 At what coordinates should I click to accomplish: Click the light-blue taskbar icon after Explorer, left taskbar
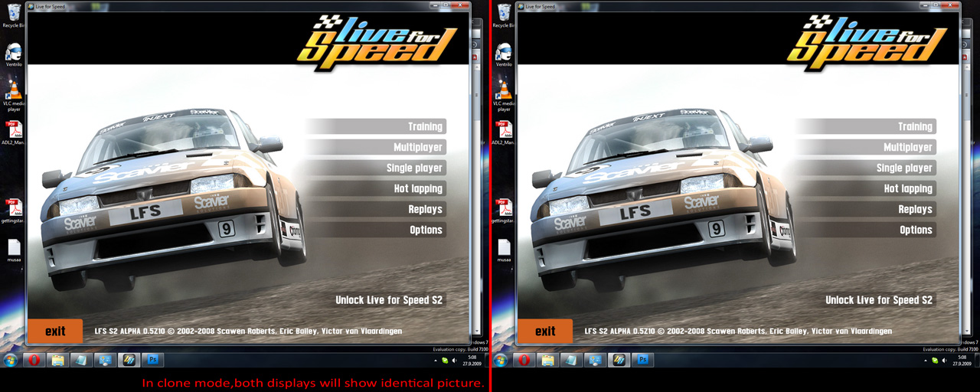pyautogui.click(x=80, y=359)
